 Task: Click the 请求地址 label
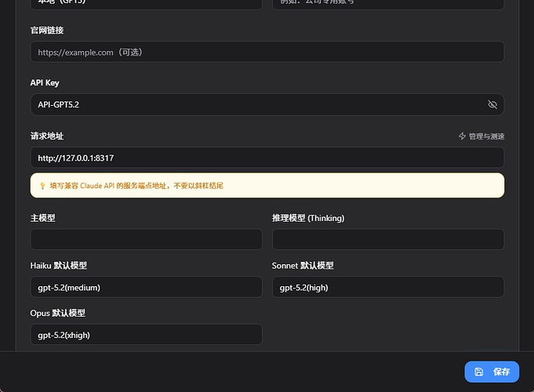point(47,136)
